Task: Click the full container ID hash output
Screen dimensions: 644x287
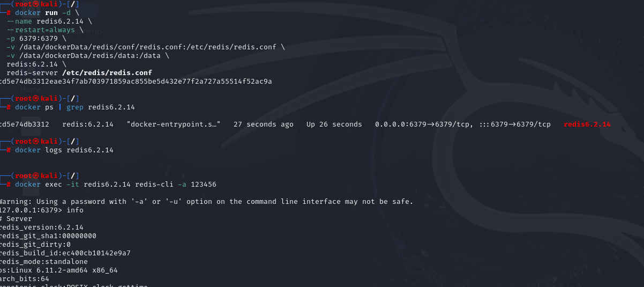Action: click(x=136, y=82)
